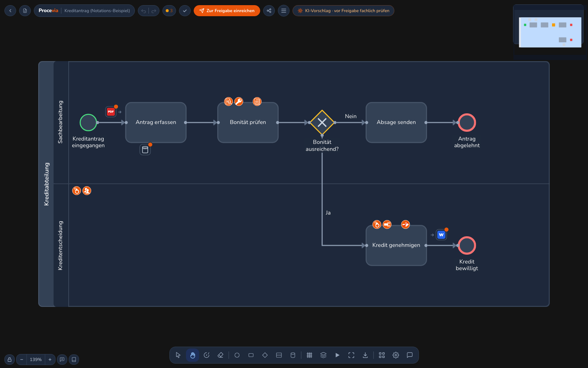
Task: Add a swimlane pool shape
Action: 279,355
